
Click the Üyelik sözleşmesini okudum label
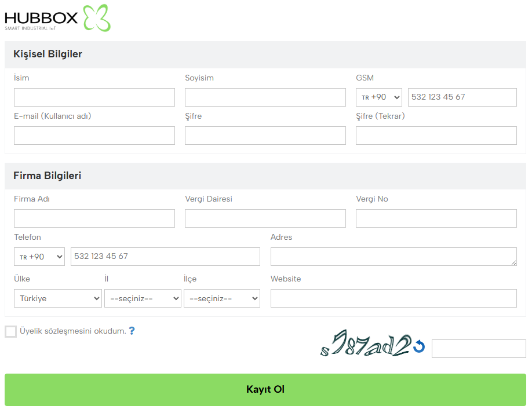73,331
